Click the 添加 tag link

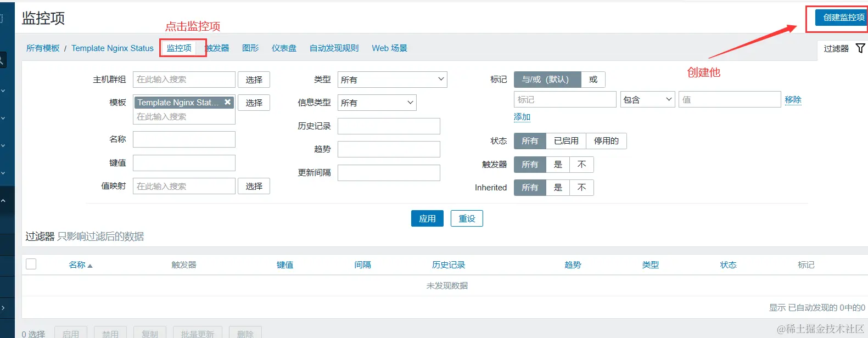pyautogui.click(x=522, y=117)
